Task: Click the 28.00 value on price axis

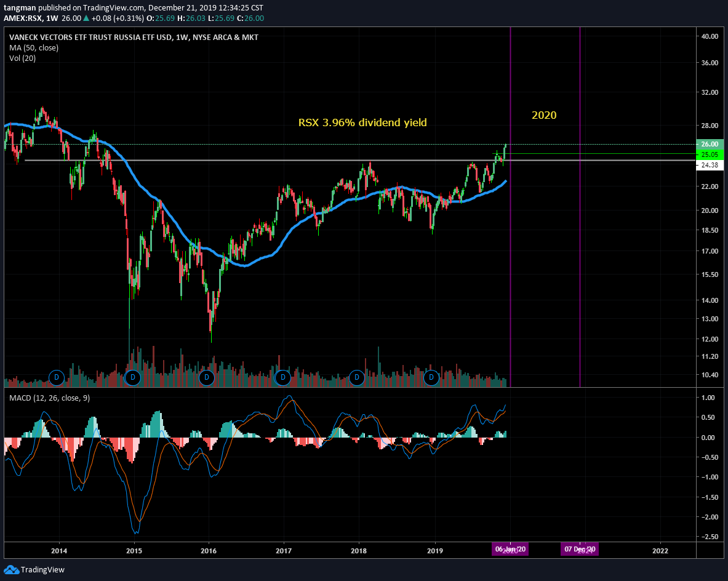Action: 710,126
